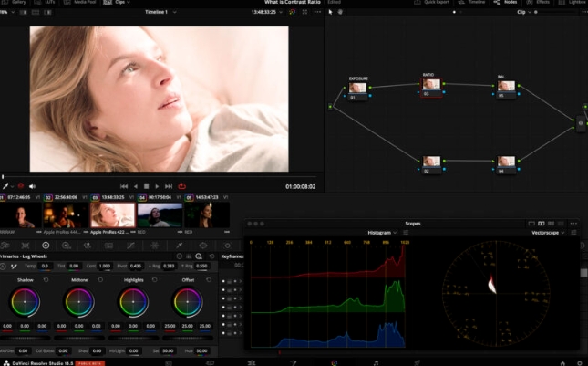Click the play forward button
The image size is (588, 366).
pos(157,186)
